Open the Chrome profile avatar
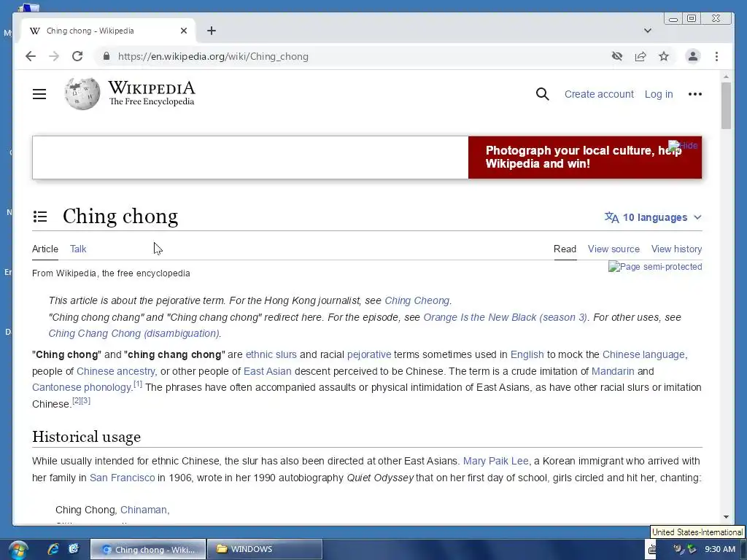747x560 pixels. [693, 56]
